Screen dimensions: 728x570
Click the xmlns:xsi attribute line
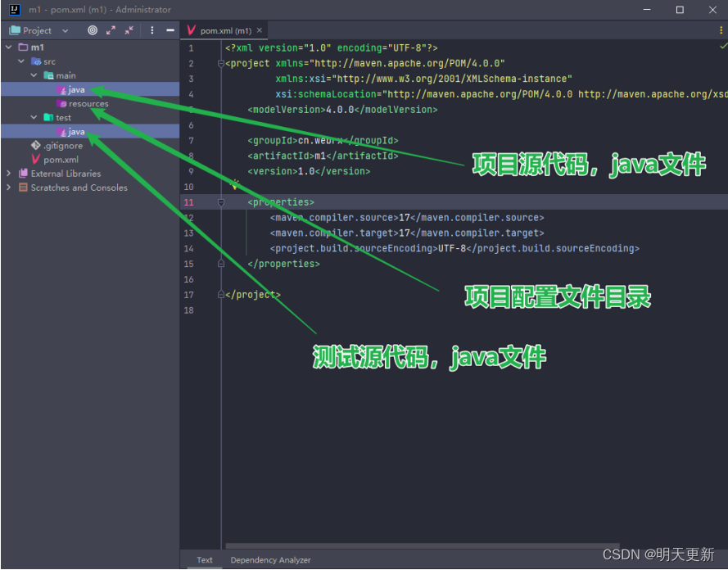423,79
